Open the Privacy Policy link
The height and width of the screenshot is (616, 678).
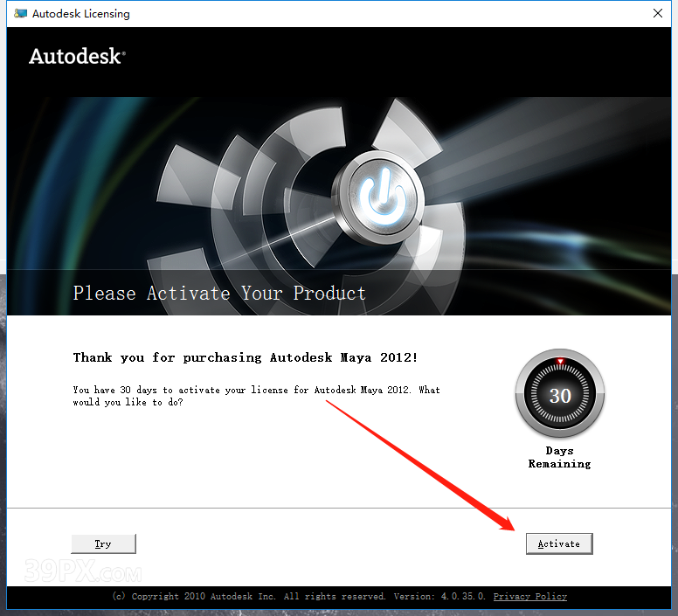(x=529, y=596)
